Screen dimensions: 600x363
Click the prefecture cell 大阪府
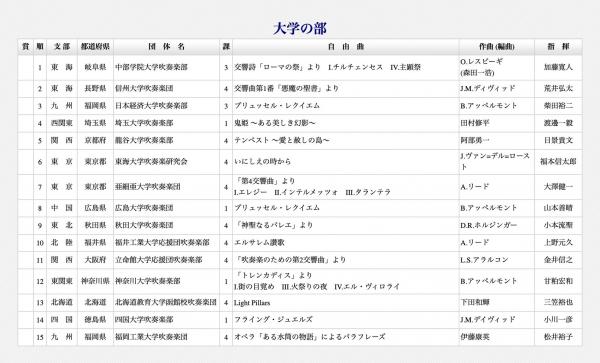[x=95, y=260]
